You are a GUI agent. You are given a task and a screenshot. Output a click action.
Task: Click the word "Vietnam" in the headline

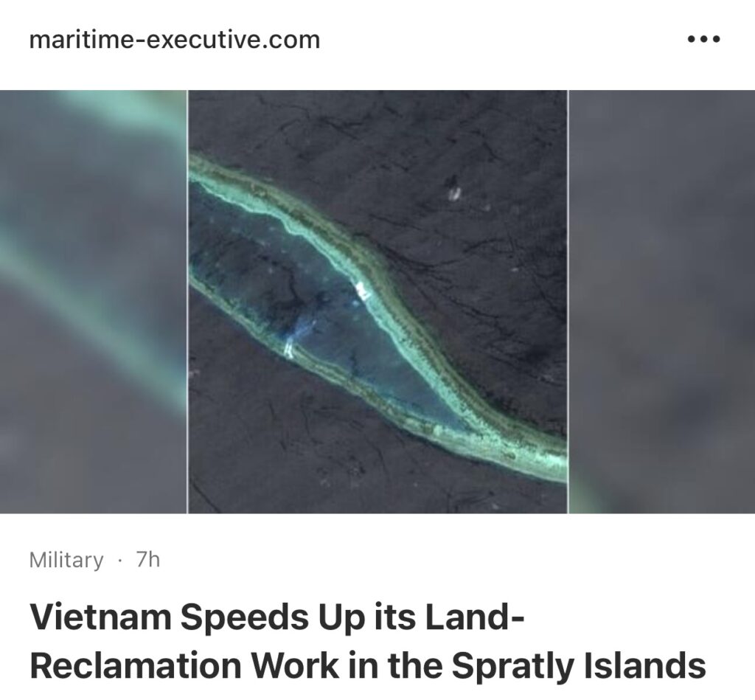pyautogui.click(x=100, y=617)
